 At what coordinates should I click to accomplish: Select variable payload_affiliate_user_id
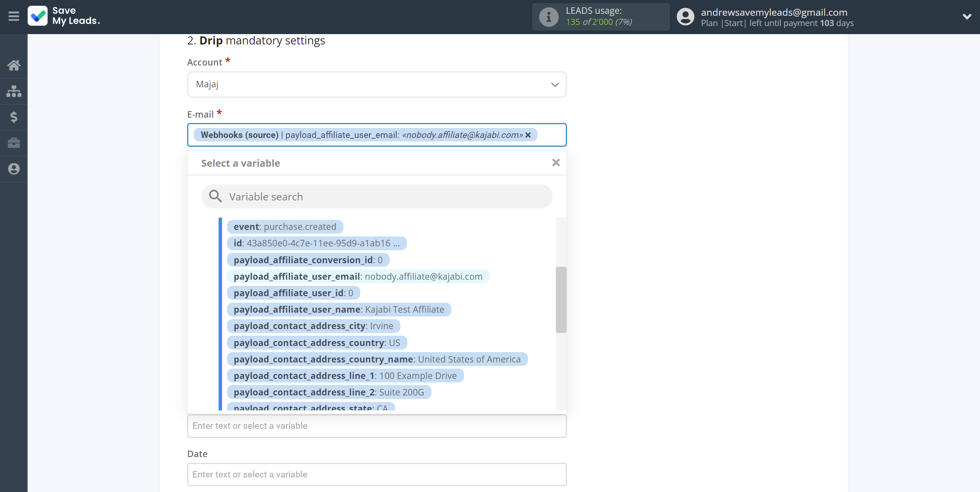point(293,293)
